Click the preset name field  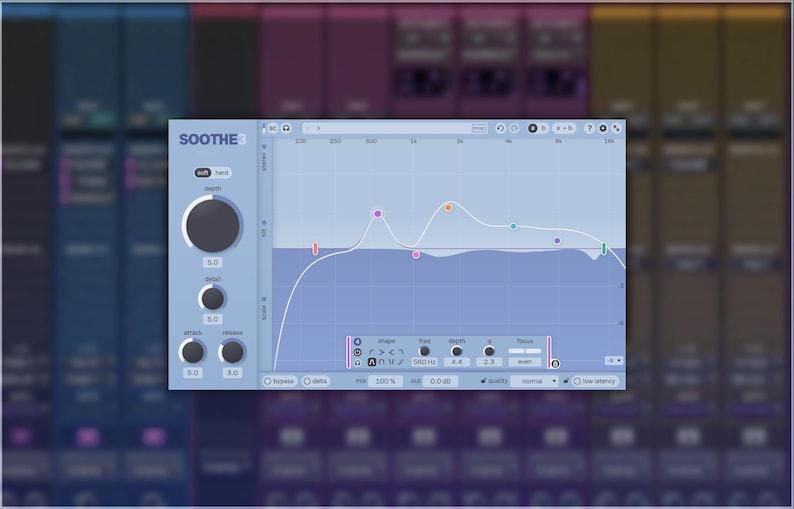395,128
